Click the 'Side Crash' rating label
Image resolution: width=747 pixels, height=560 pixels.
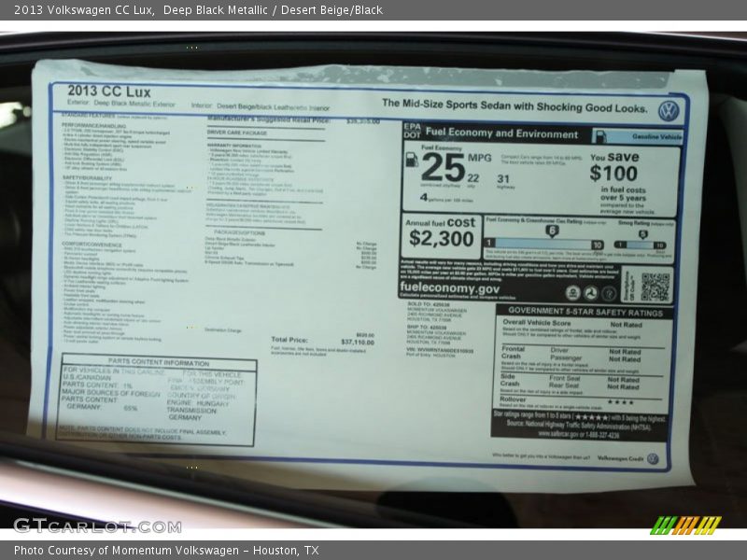point(509,380)
